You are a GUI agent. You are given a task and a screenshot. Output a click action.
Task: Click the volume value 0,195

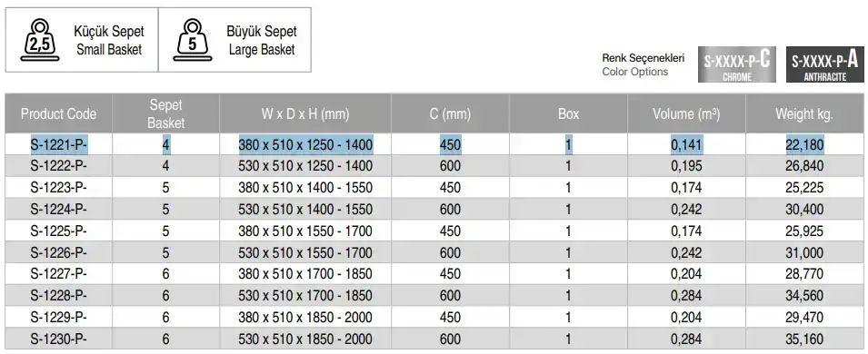pyautogui.click(x=686, y=166)
